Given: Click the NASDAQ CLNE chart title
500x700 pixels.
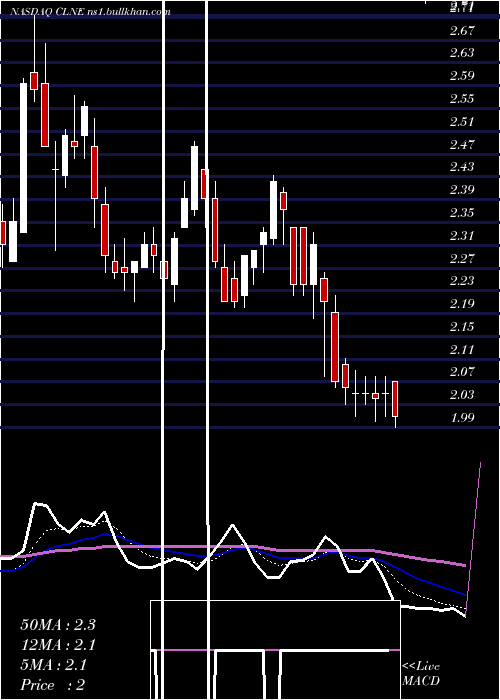Looking at the screenshot, I should (90, 12).
